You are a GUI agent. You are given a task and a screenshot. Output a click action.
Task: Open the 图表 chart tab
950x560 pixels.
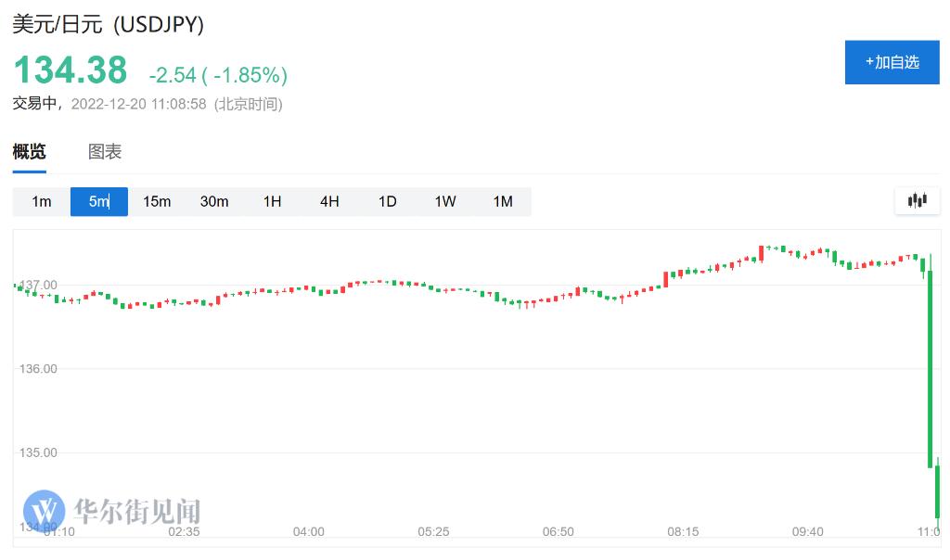(105, 152)
